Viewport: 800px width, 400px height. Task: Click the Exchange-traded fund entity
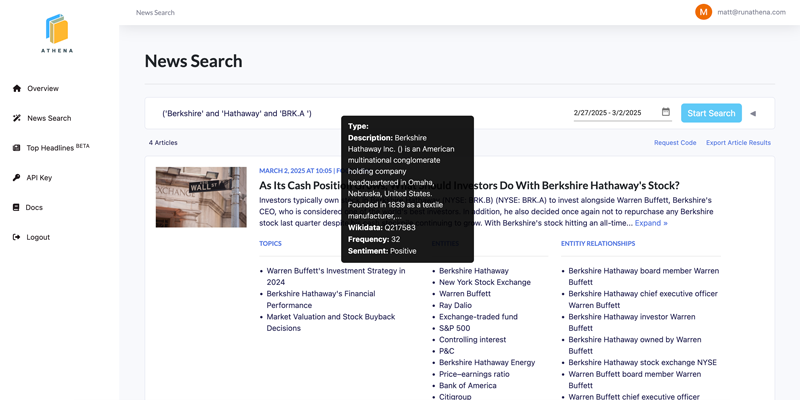click(478, 317)
